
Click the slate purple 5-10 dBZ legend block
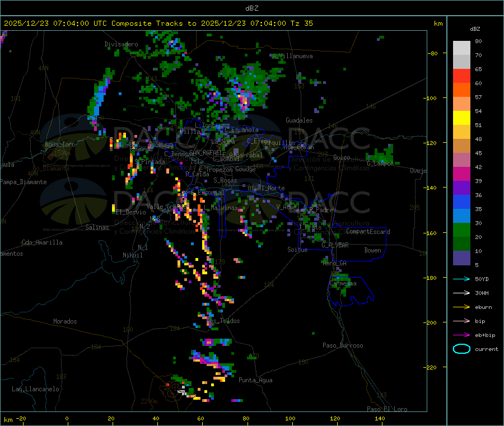pyautogui.click(x=461, y=258)
